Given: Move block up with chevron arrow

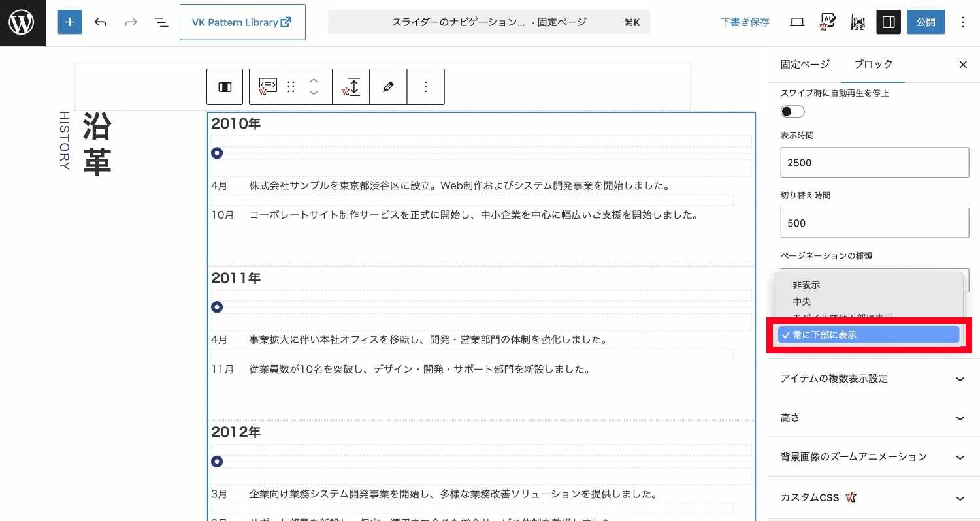Looking at the screenshot, I should click(314, 80).
